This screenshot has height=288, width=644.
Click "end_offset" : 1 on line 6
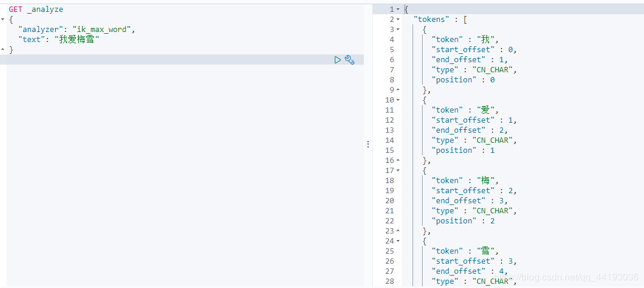(469, 59)
